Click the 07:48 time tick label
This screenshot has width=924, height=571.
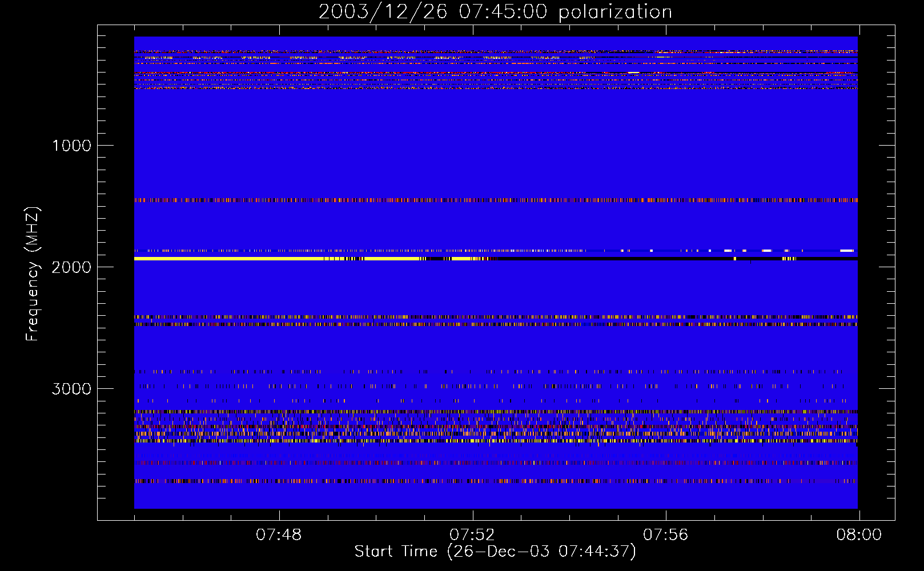pyautogui.click(x=279, y=535)
